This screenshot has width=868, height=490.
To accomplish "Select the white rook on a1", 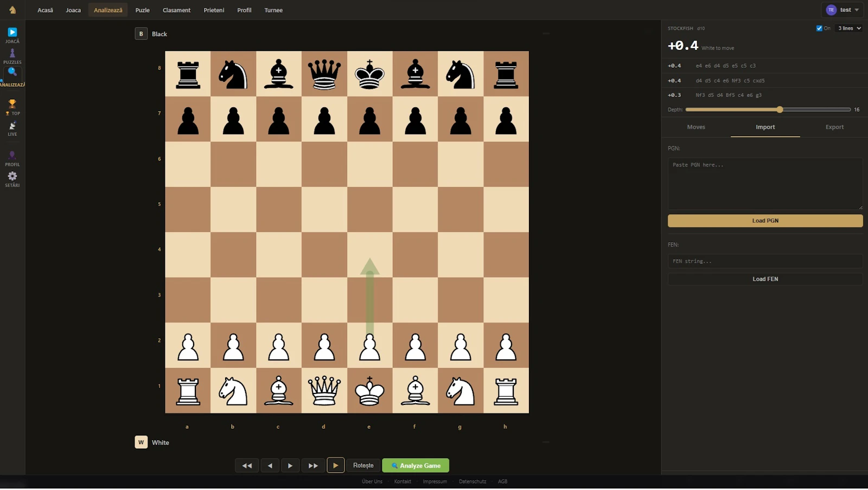I will point(188,391).
